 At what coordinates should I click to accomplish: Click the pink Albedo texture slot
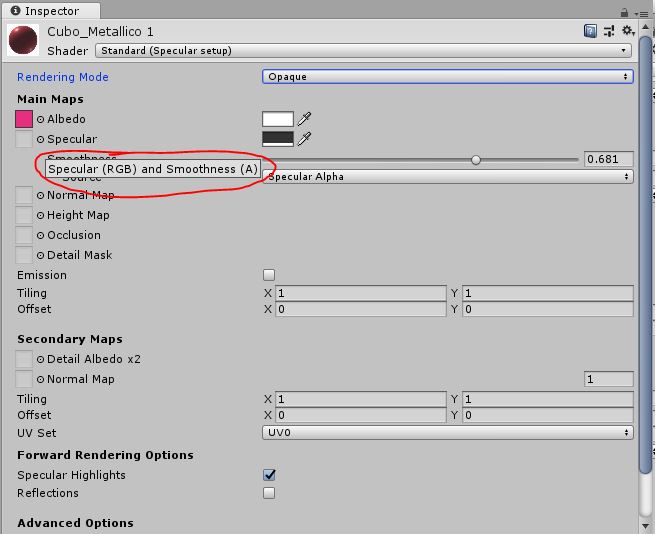click(x=24, y=119)
